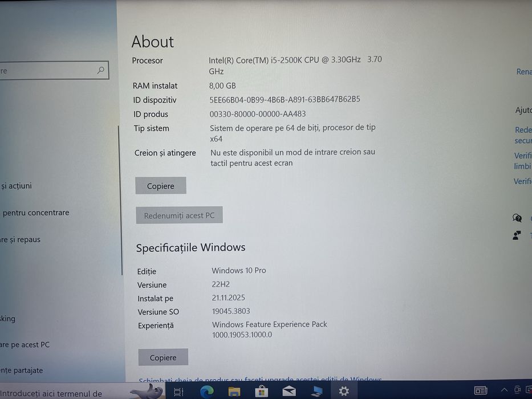
Task: Open Task View from the taskbar
Action: 178,392
